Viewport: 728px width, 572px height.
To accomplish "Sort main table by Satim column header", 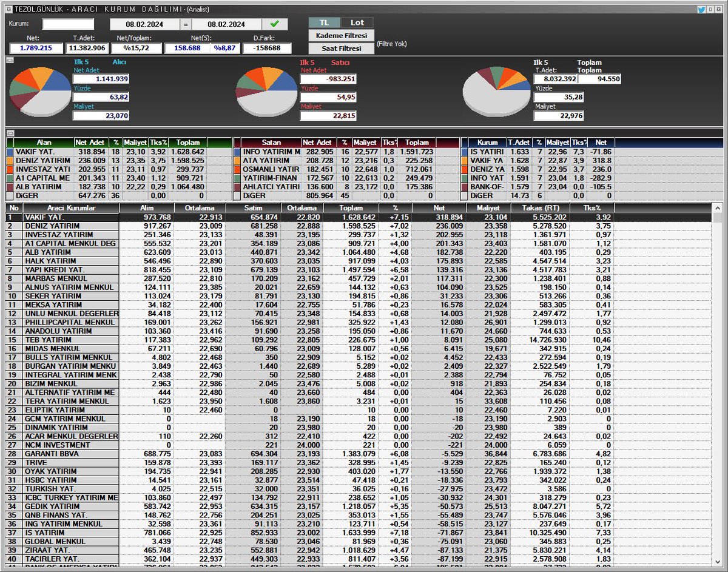I will coord(252,208).
